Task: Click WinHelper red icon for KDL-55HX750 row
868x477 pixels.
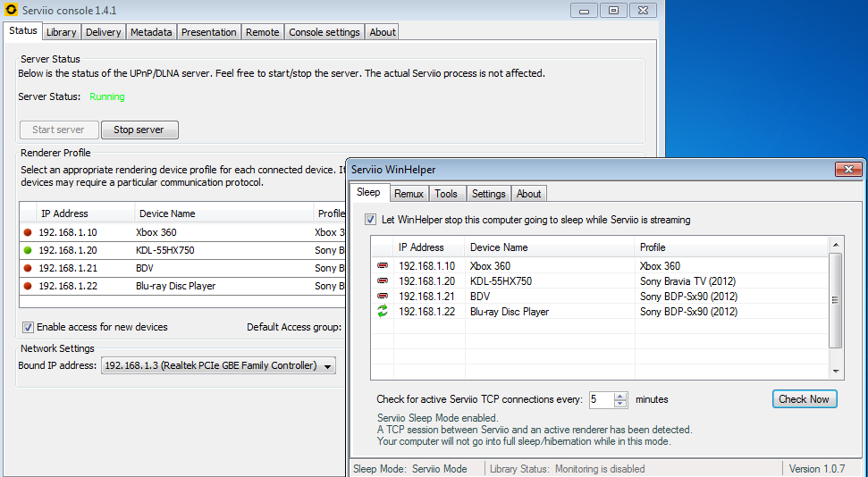Action: point(383,281)
